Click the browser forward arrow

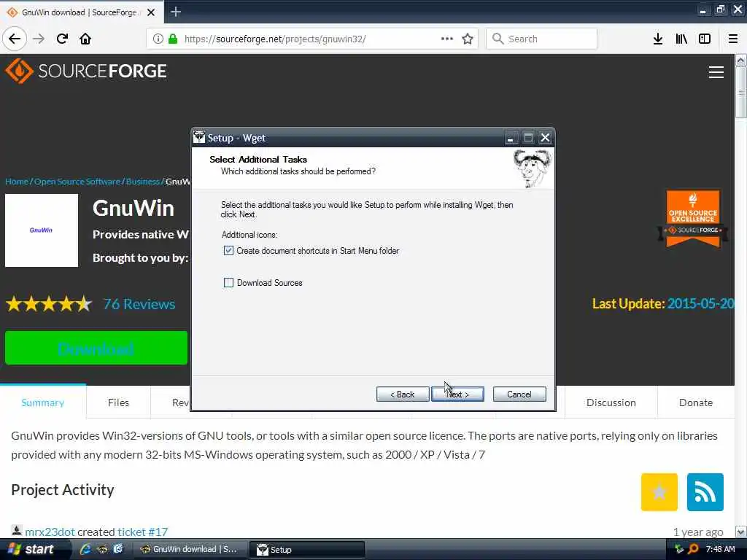39,39
